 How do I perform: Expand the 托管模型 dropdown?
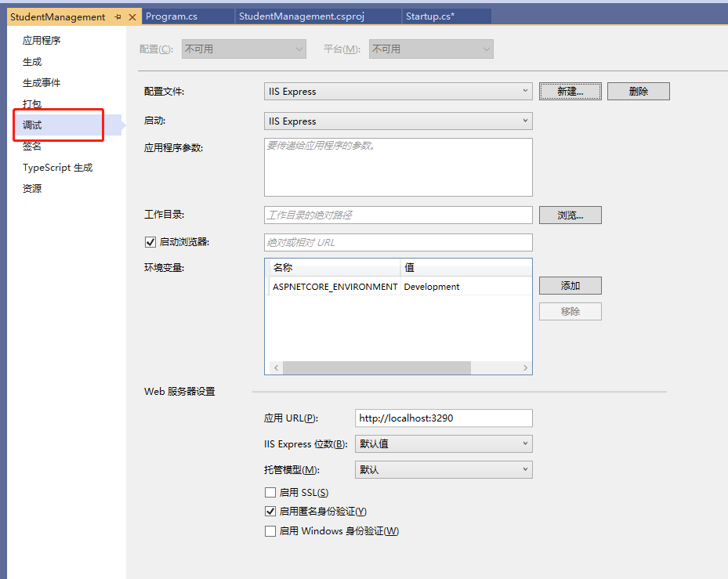pos(444,469)
